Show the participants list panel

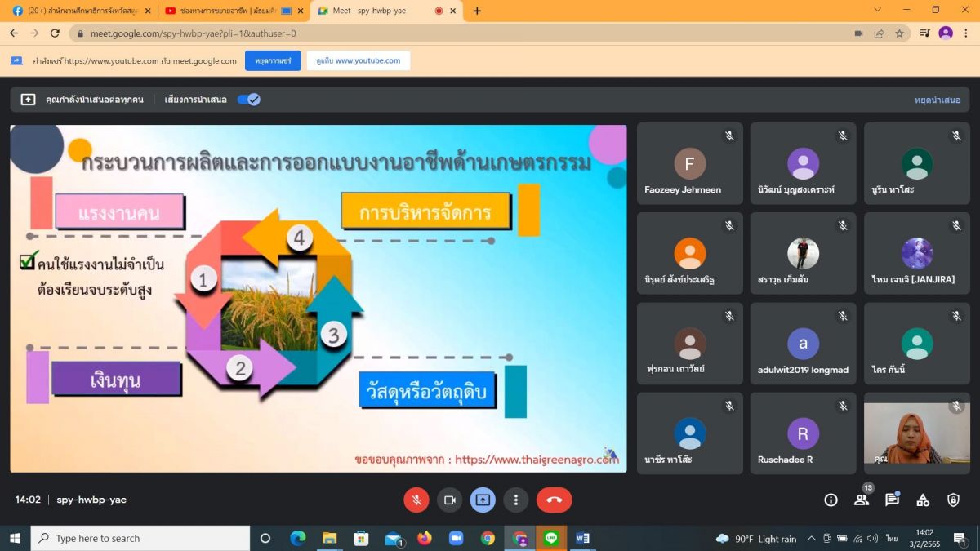tap(861, 500)
